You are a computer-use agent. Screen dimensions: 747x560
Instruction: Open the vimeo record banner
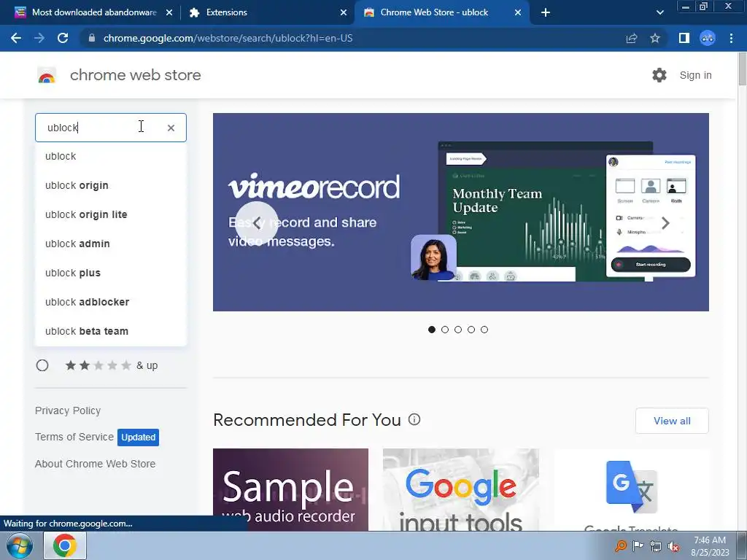click(461, 212)
